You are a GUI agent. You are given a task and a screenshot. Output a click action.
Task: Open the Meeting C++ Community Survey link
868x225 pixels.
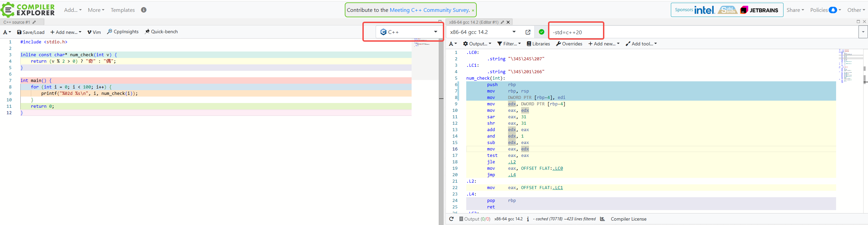click(x=430, y=10)
